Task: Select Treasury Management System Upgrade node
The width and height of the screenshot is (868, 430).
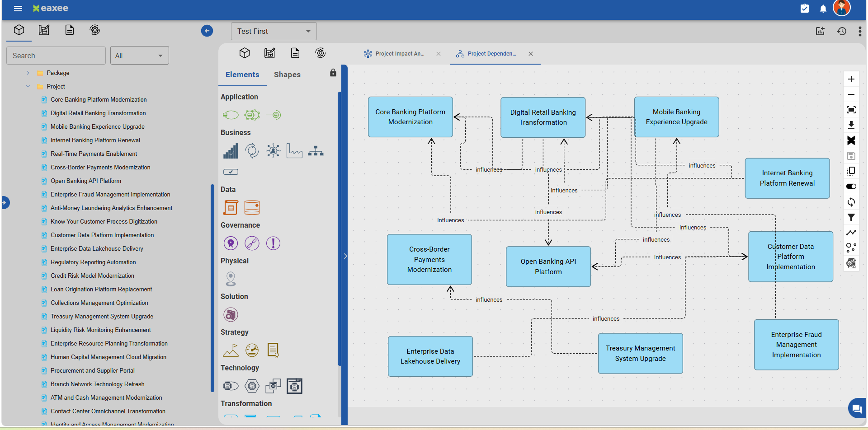Action: (641, 353)
